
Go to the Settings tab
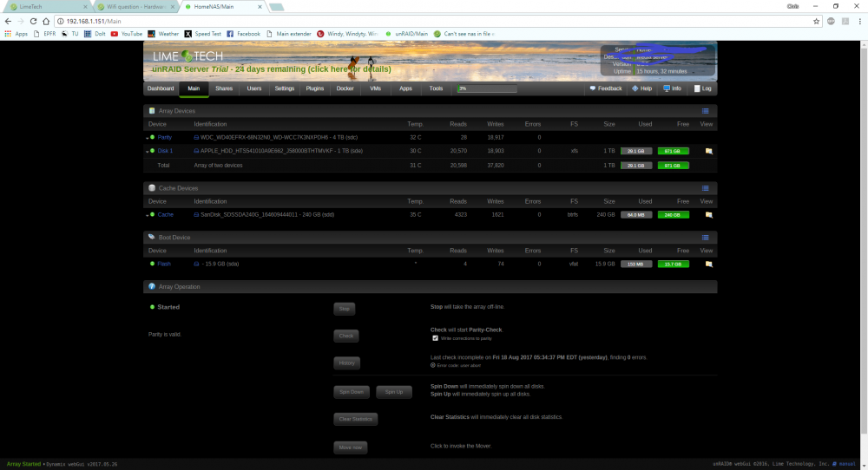285,88
